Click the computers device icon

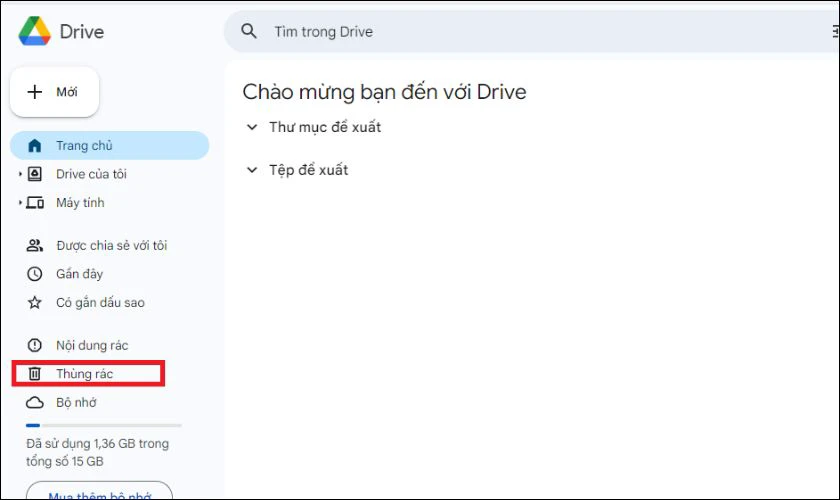[x=35, y=203]
